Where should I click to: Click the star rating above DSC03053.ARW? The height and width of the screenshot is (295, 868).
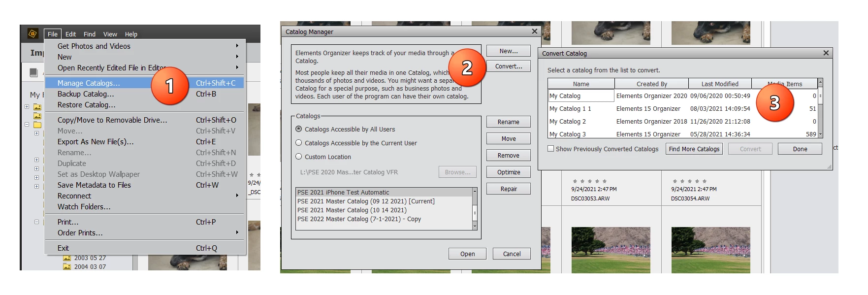pos(590,181)
